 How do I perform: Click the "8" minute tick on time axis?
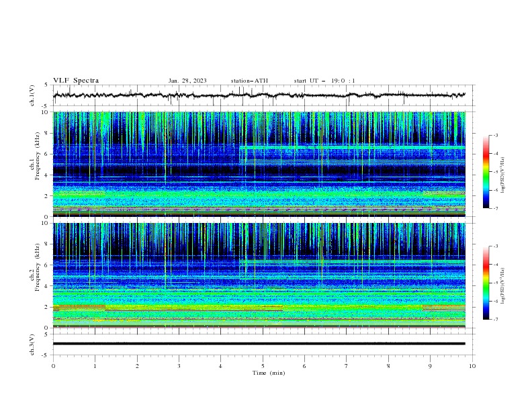pyautogui.click(x=388, y=366)
